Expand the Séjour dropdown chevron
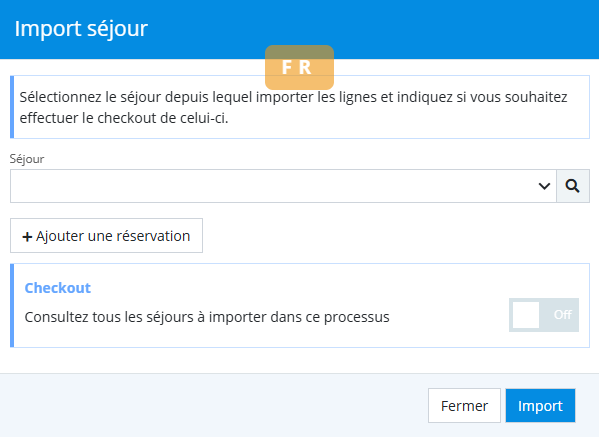 (x=544, y=186)
